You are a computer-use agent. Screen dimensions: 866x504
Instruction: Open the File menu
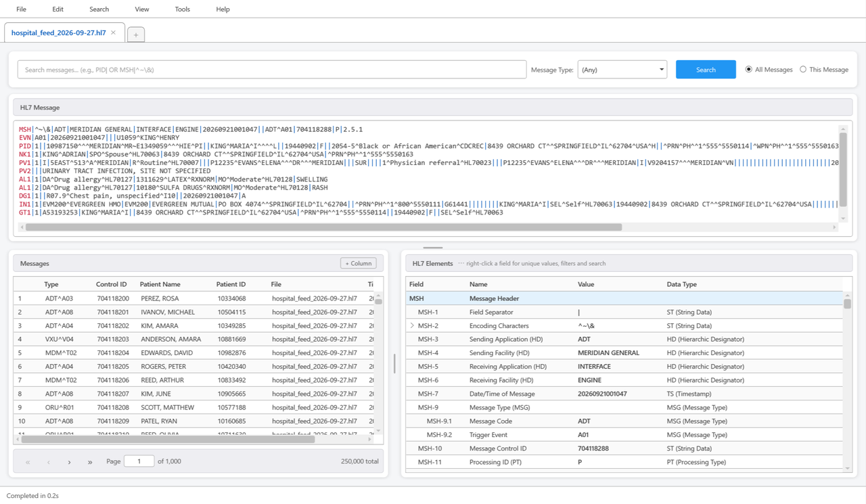coord(21,9)
